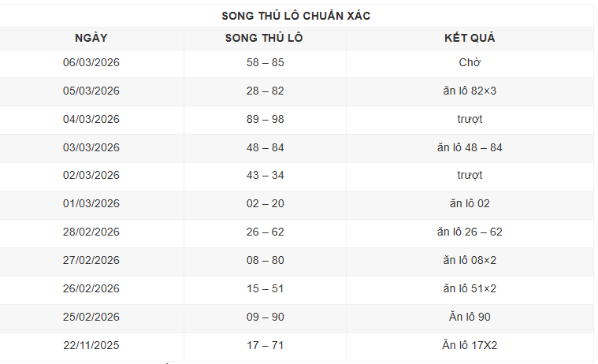Image resolution: width=598 pixels, height=364 pixels.
Task: Click the result "ăn lô 02"
Action: coord(470,203)
